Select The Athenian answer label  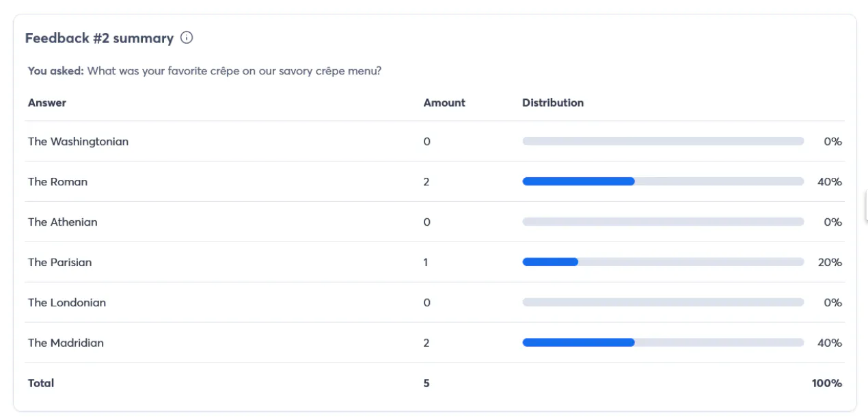click(62, 222)
